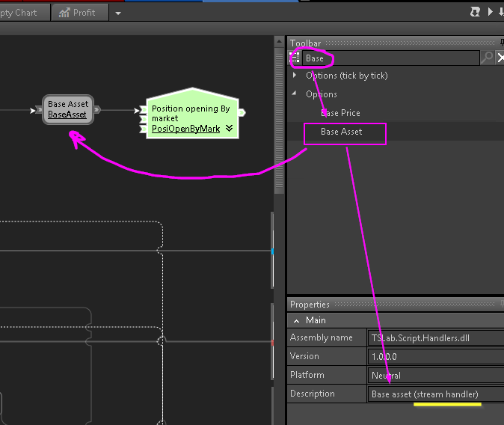The width and height of the screenshot is (504, 425).
Task: Click the Profit tab chart icon
Action: pos(64,12)
